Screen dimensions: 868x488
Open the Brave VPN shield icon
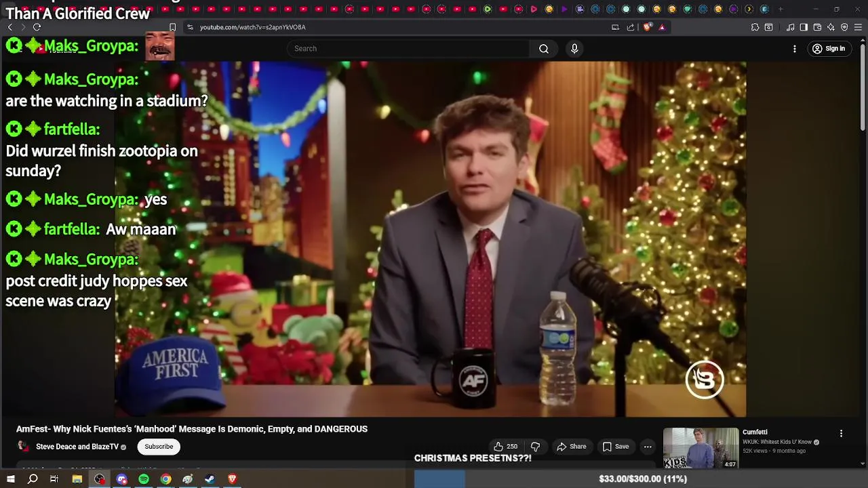click(844, 27)
